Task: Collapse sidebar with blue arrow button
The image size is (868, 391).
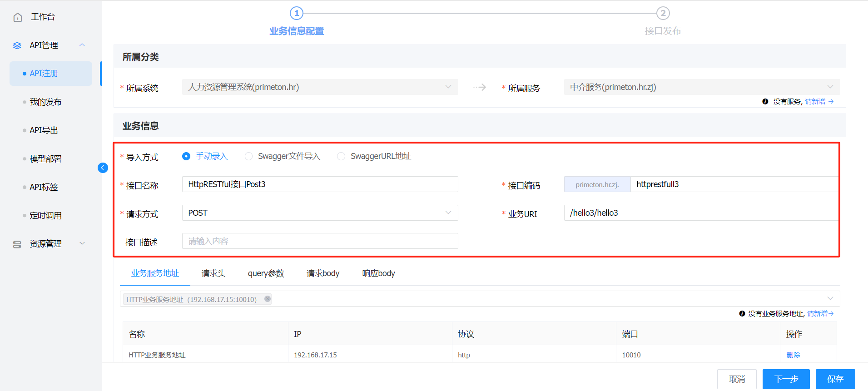Action: point(103,168)
